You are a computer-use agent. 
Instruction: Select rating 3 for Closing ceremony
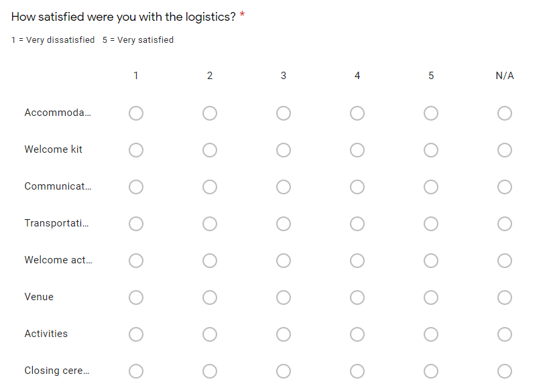[x=284, y=371]
